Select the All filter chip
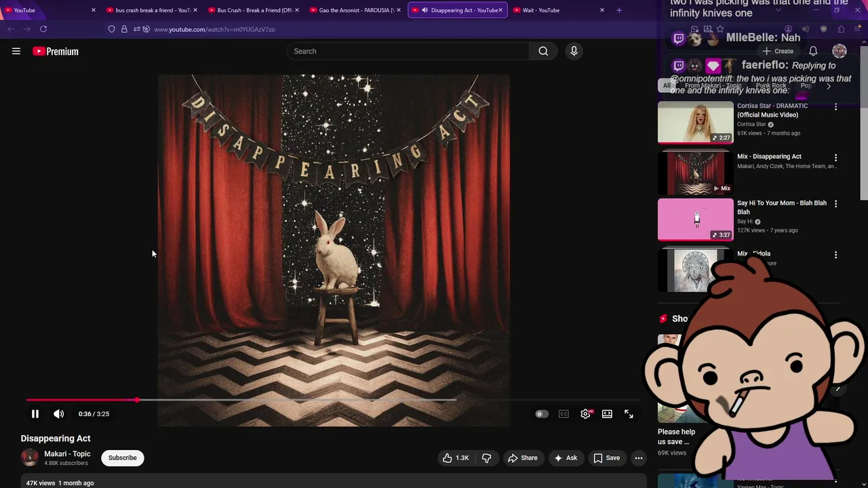The height and width of the screenshot is (488, 868). coord(667,85)
